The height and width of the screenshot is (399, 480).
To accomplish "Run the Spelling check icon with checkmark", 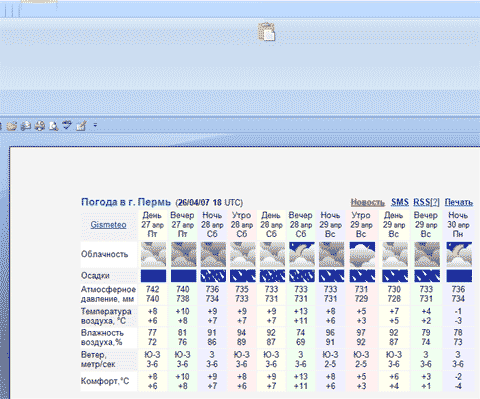I will (67, 125).
